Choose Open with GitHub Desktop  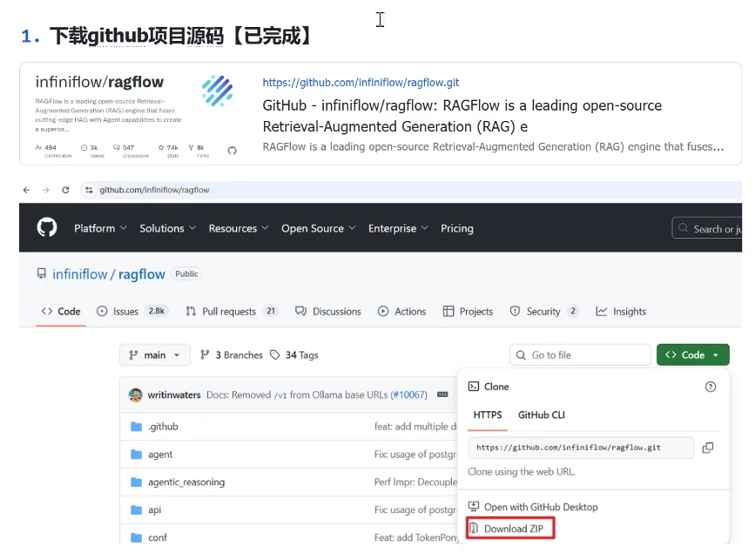[x=533, y=507]
